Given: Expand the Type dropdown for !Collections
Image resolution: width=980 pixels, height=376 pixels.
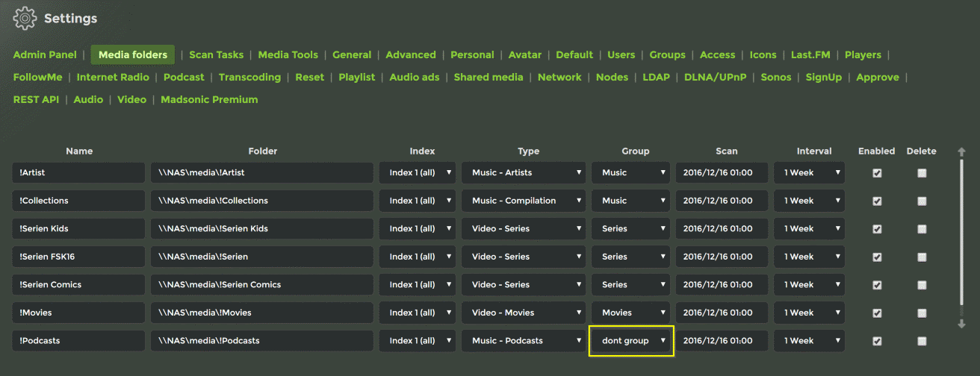Looking at the screenshot, I should (526, 201).
